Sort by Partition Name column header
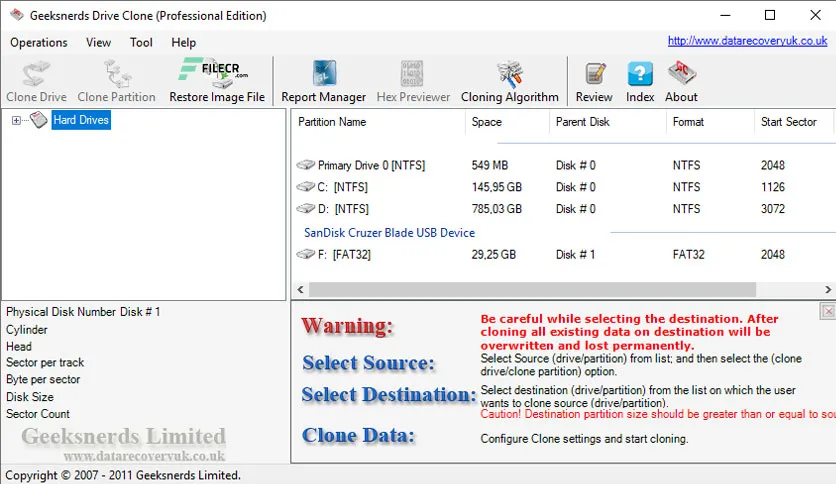Viewport: 836px width, 484px height. (x=378, y=122)
